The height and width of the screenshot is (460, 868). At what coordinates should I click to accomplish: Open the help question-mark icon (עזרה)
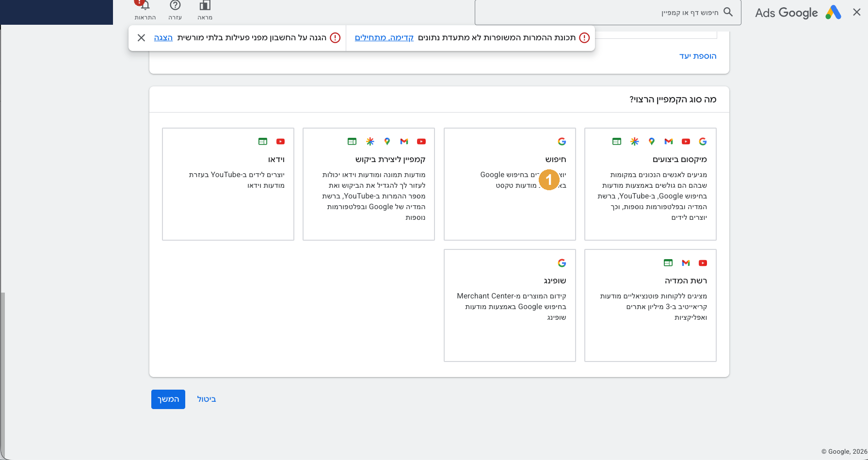coord(175,5)
